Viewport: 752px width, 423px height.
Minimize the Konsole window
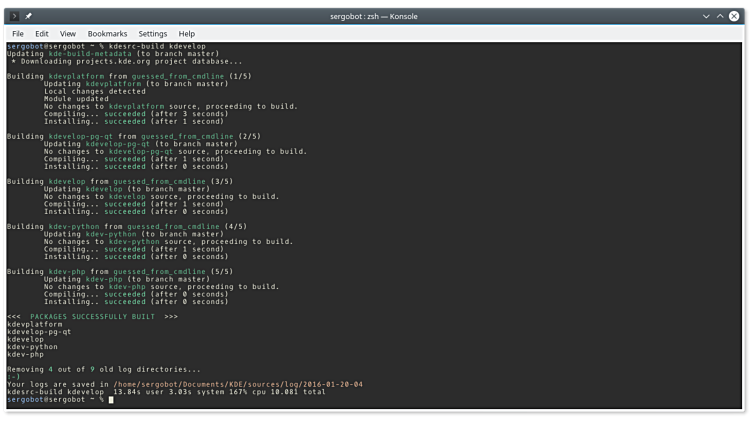706,16
